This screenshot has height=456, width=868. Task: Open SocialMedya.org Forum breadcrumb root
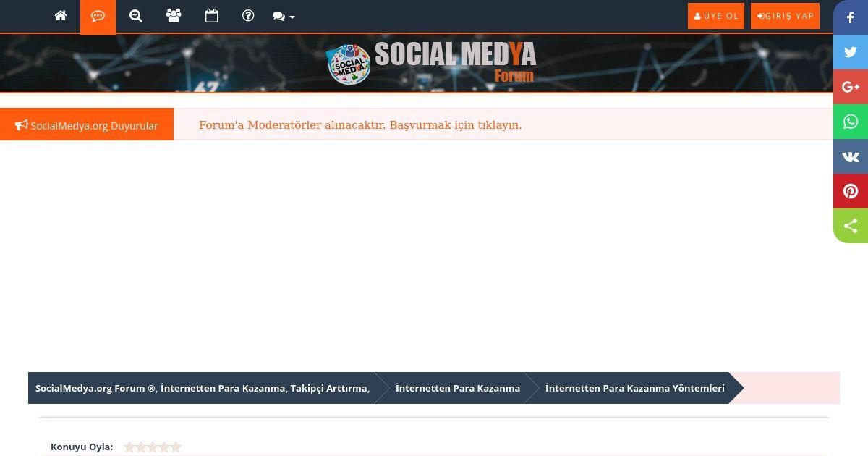click(203, 388)
